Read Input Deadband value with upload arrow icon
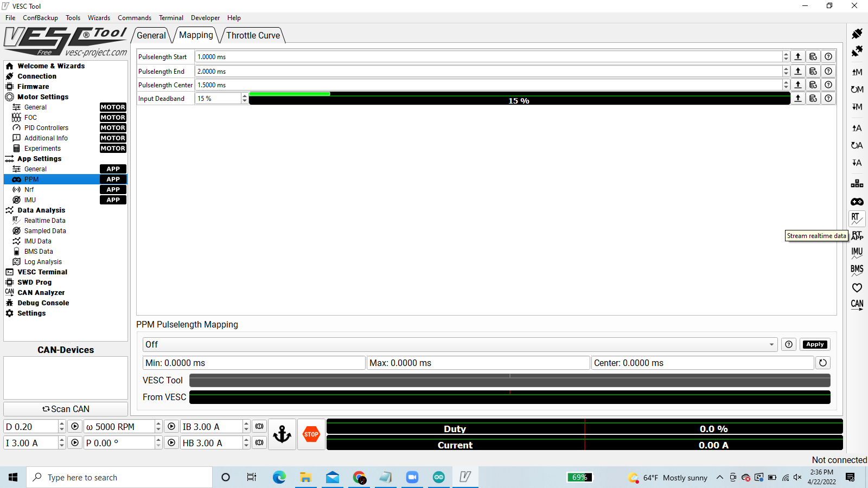The width and height of the screenshot is (868, 488). click(x=798, y=98)
